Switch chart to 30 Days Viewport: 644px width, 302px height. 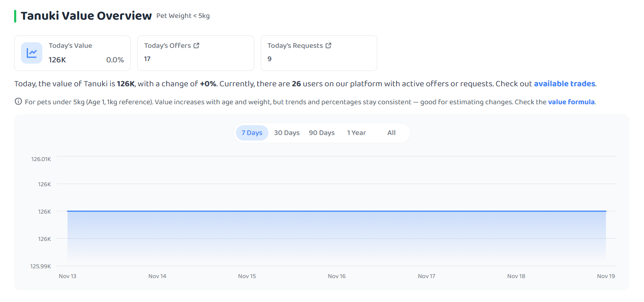click(x=287, y=133)
